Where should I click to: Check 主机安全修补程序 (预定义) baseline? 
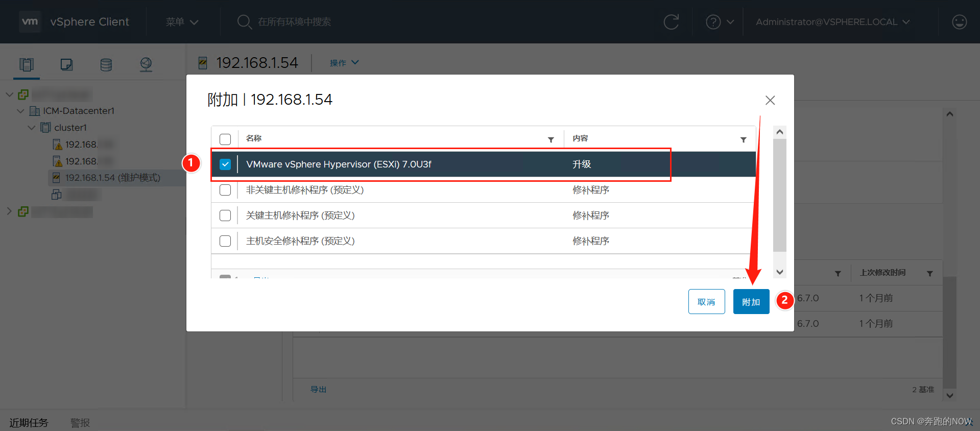coord(225,241)
